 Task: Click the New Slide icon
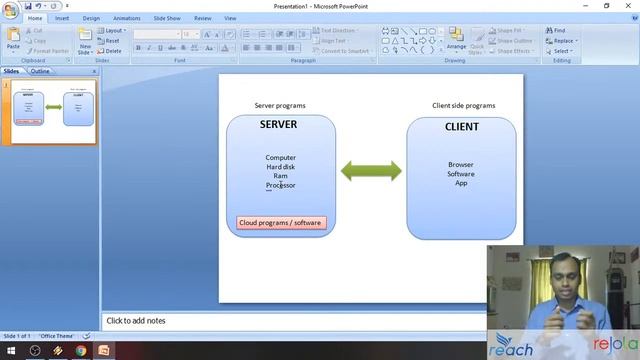pos(85,35)
